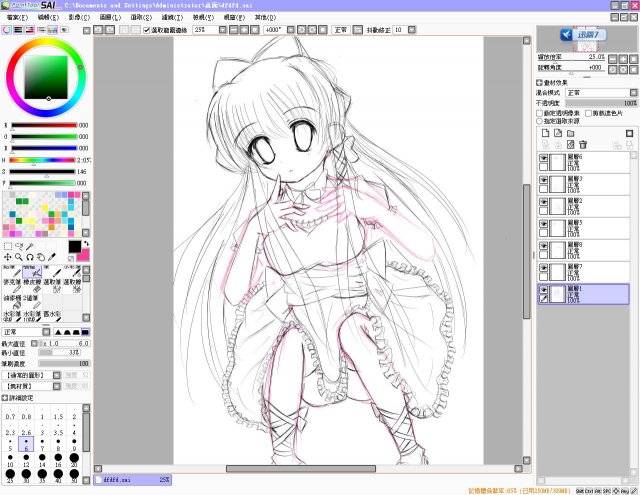Toggle the scratchpad panel icon
640x495 pixels.
(x=64, y=30)
